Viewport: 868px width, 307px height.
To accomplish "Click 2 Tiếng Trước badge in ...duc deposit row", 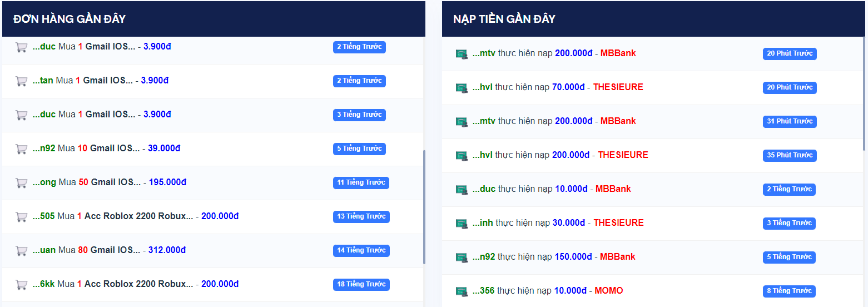I will pos(789,189).
